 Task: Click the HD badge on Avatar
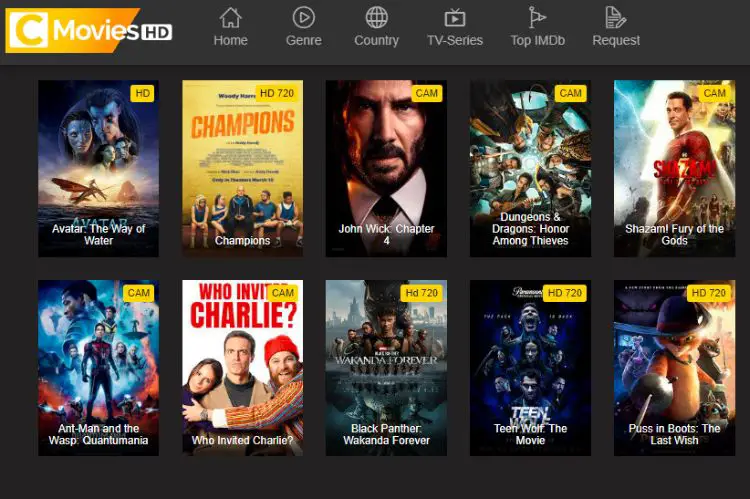143,93
